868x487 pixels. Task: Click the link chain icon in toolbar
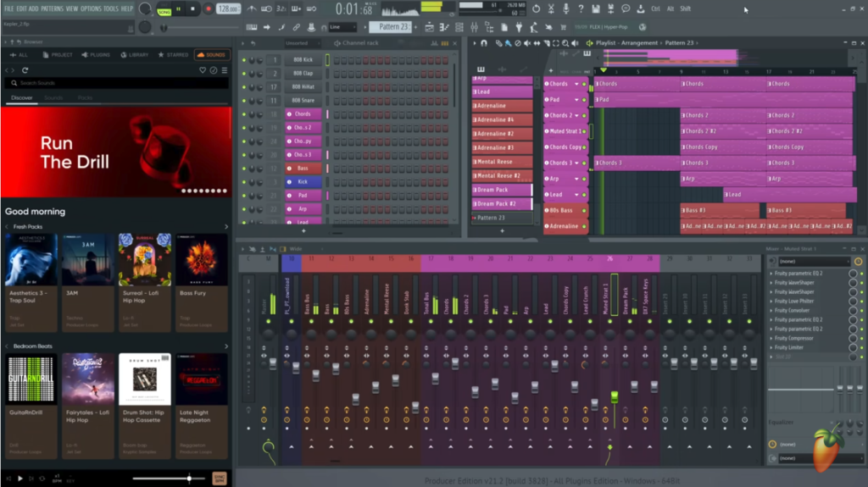click(296, 27)
